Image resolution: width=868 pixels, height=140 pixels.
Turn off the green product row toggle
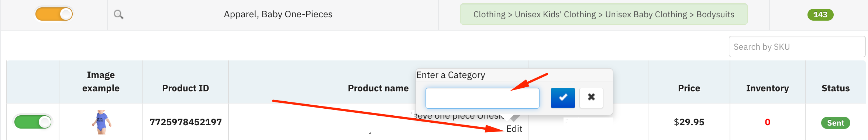point(33,122)
